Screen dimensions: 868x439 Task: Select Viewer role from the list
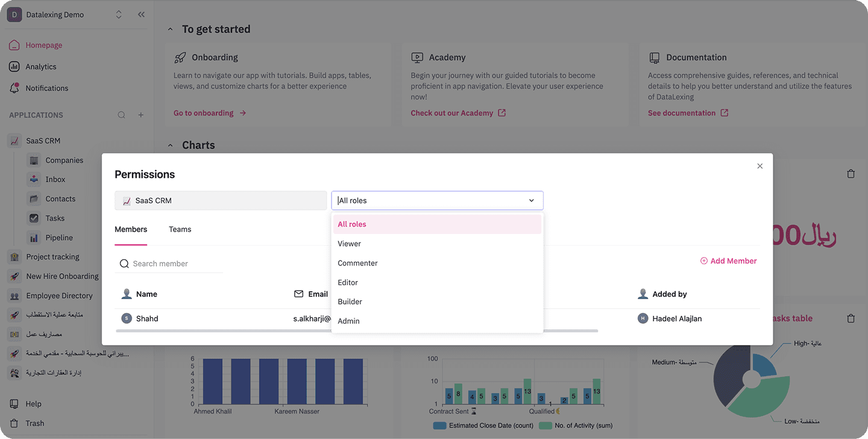coord(437,244)
